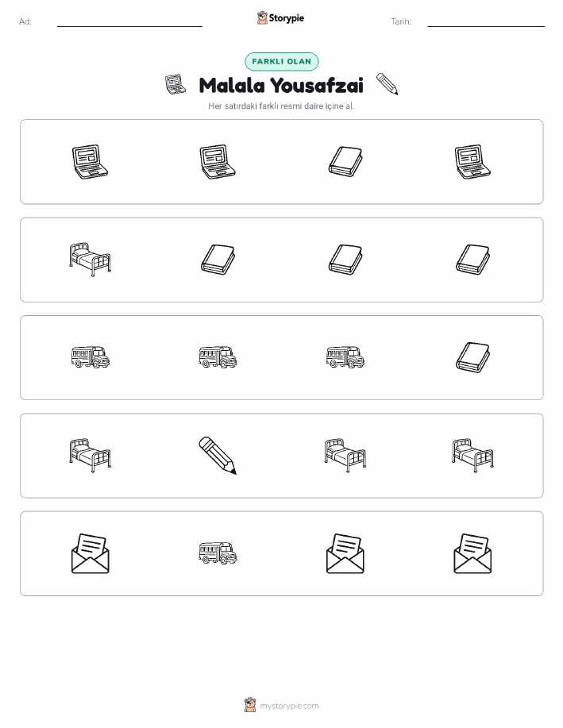Circle the bed in the second row
This screenshot has height=728, width=563.
click(x=90, y=259)
